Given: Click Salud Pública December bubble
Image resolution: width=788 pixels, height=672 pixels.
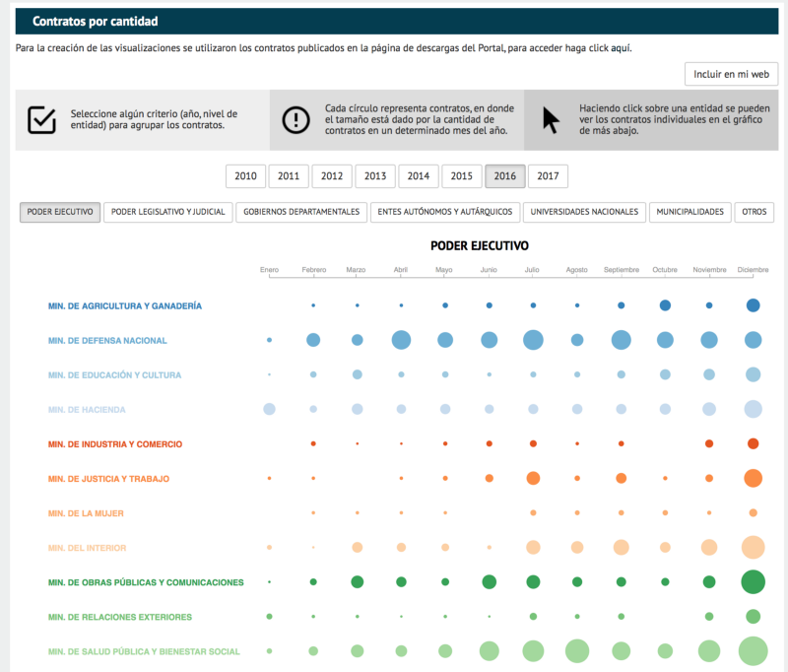Looking at the screenshot, I should [x=754, y=650].
